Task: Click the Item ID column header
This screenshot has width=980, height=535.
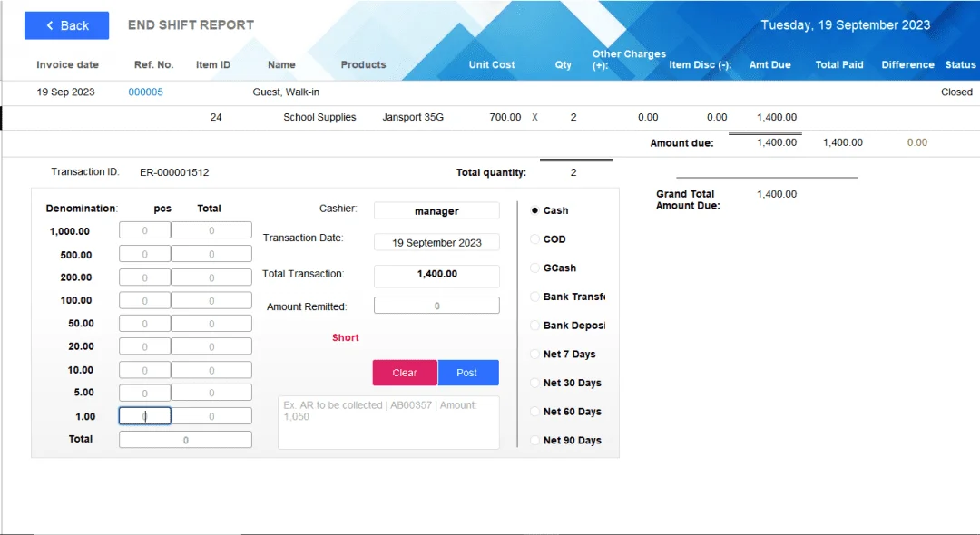Action: tap(213, 64)
